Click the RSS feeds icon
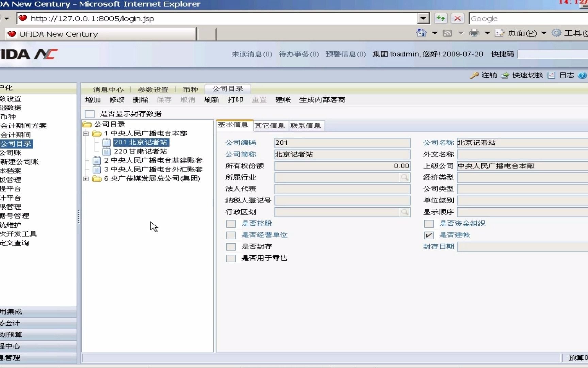588x368 pixels. point(447,33)
